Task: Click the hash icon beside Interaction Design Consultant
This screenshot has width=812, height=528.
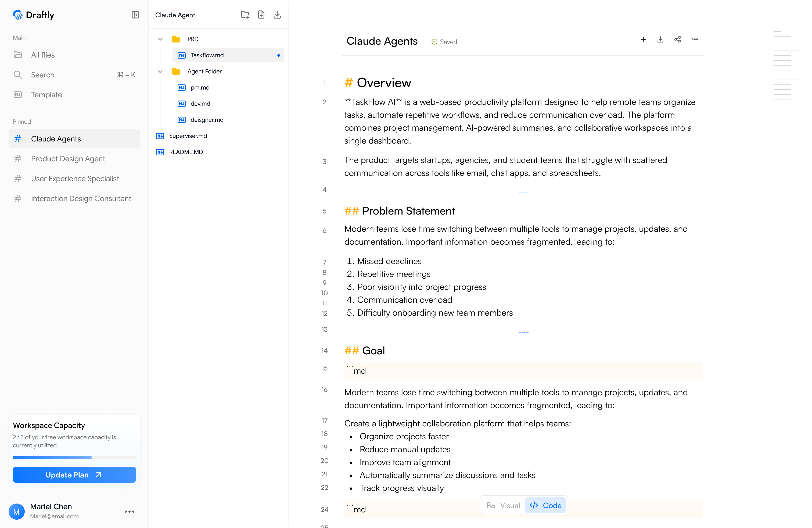Action: (x=18, y=198)
